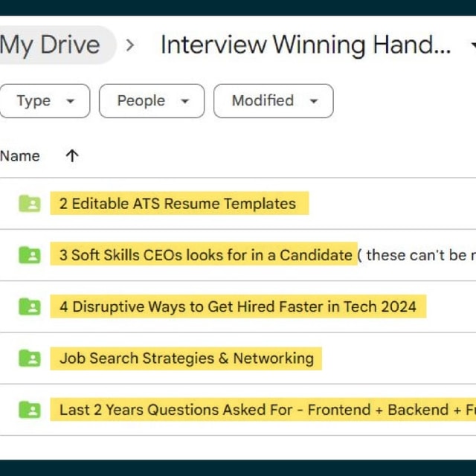Click shared folder icon for Disruptive Ways

pos(29,306)
